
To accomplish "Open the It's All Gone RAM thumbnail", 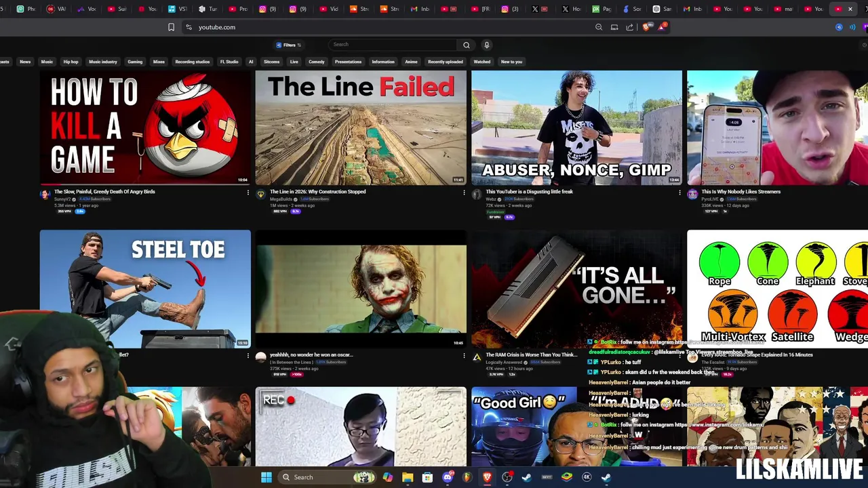I will [x=576, y=288].
